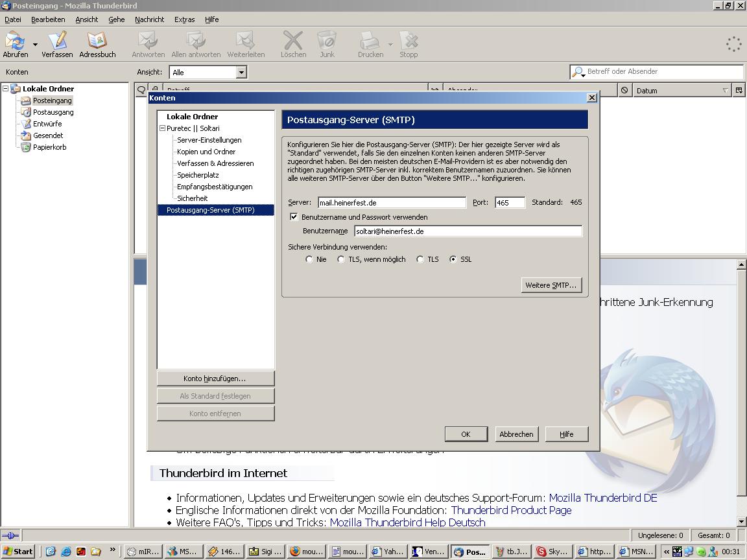Open the Gehe menu
747x560 pixels.
click(x=116, y=19)
